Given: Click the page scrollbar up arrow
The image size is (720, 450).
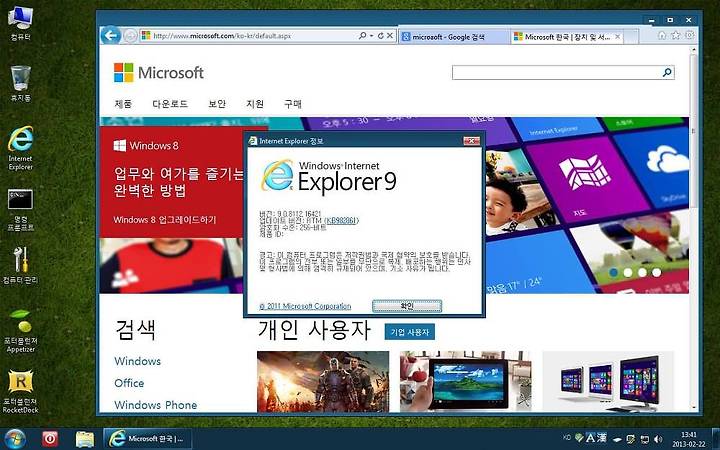Looking at the screenshot, I should (694, 50).
